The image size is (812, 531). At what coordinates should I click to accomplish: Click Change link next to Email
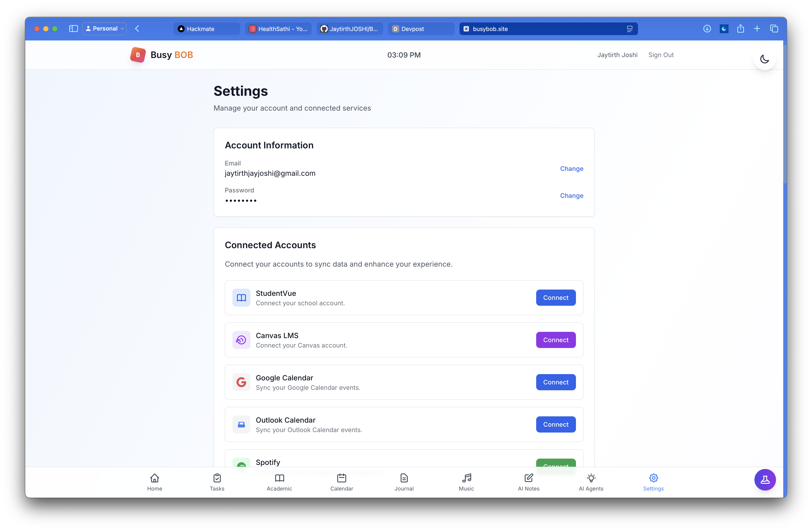[x=571, y=169]
